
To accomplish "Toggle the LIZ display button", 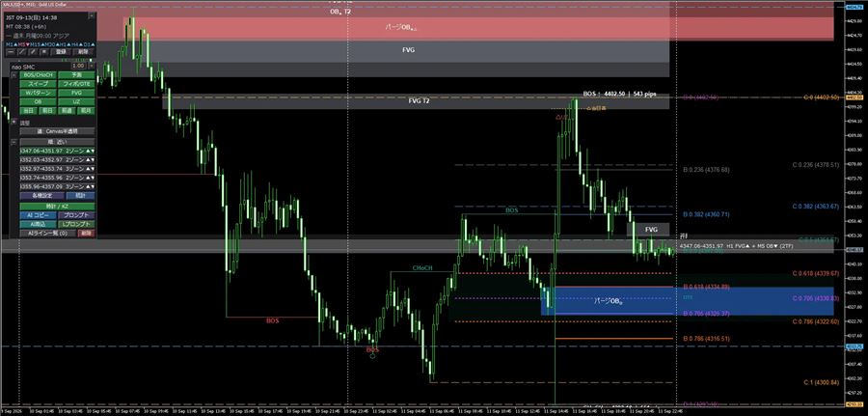I will (76, 102).
